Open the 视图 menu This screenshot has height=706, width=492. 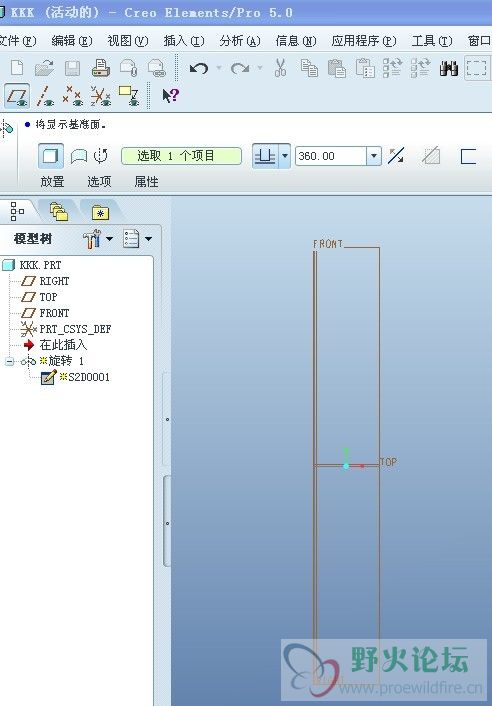(x=128, y=41)
